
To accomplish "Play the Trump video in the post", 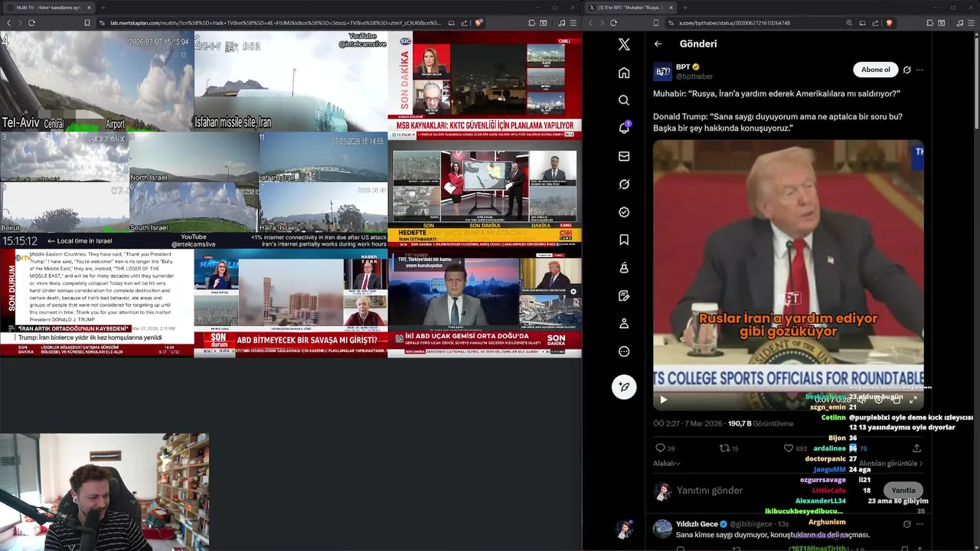I will pos(663,399).
